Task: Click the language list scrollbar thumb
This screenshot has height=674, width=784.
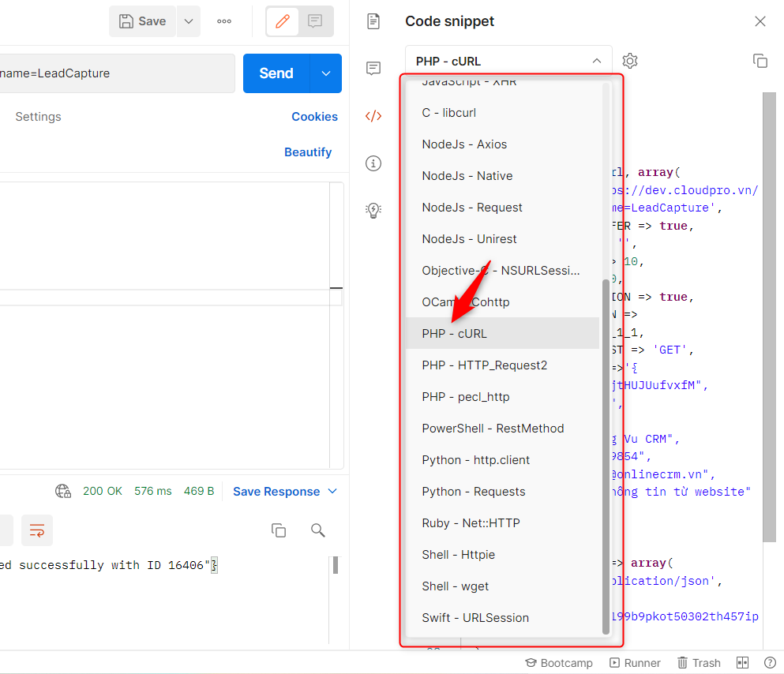Action: [606, 456]
